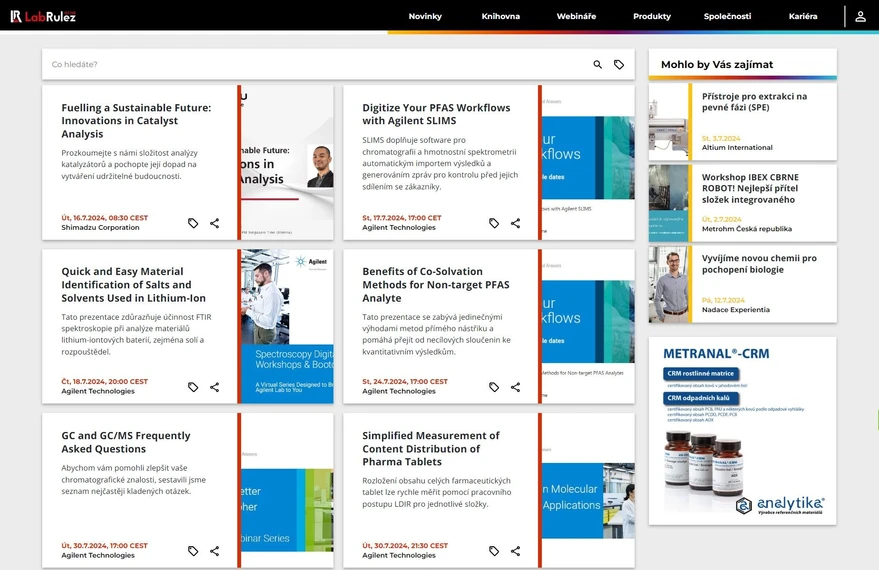Type in the 'Co hledáte?' search field
879x570 pixels.
click(x=310, y=65)
